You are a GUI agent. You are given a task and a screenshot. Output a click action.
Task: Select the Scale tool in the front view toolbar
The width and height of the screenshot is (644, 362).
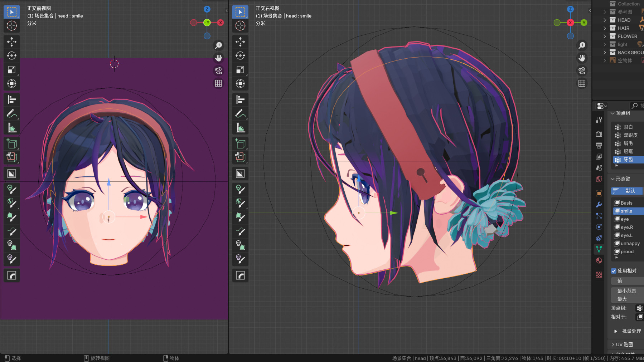point(11,70)
